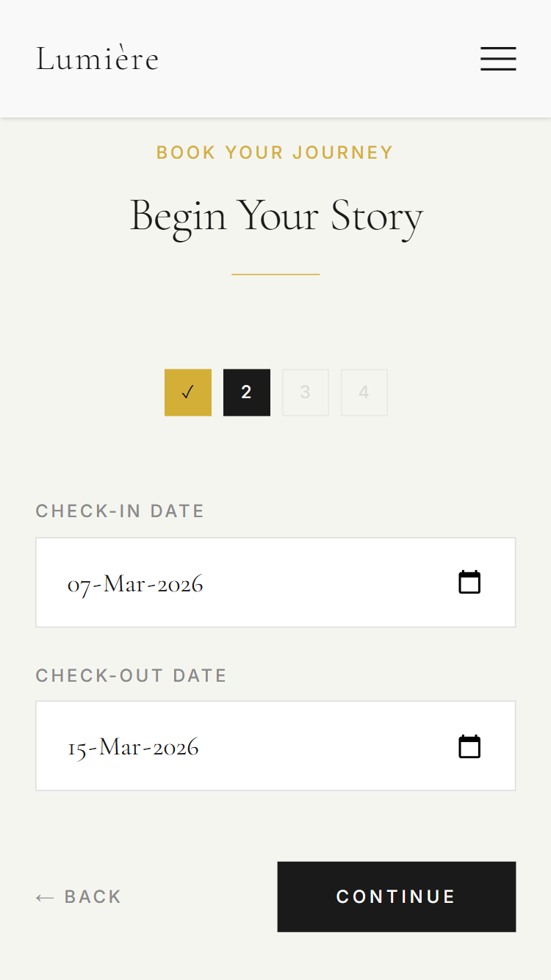Jump to step 3 indicator
Viewport: 551px width, 980px height.
coord(306,392)
